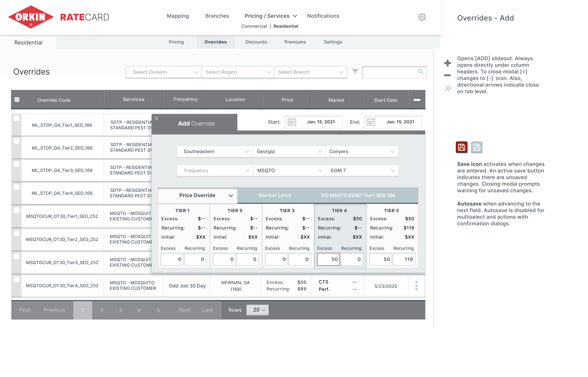Open the Price Override dropdown
588x377 pixels.
[x=197, y=195]
